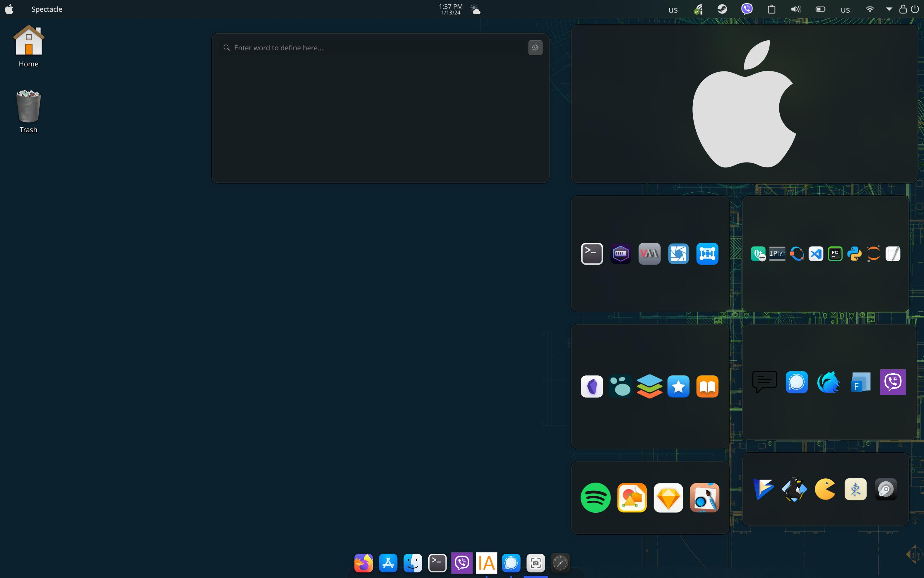Image resolution: width=924 pixels, height=578 pixels.
Task: Open the Viber tray icon in the menu bar
Action: pos(747,9)
